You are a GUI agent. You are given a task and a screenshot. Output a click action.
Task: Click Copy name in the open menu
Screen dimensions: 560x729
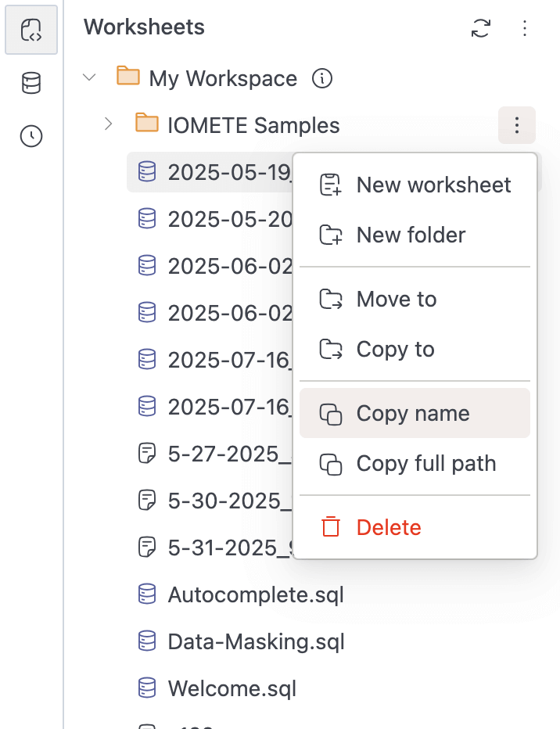[x=413, y=413]
